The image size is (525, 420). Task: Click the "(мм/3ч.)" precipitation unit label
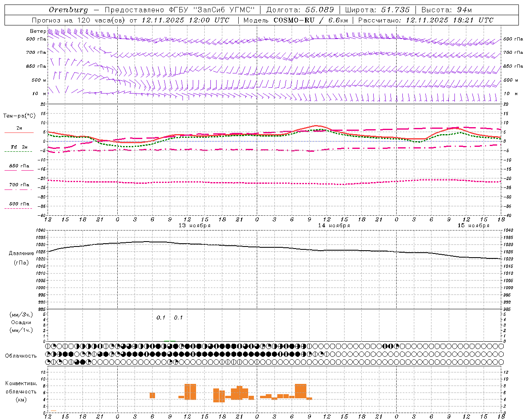[x=21, y=315]
